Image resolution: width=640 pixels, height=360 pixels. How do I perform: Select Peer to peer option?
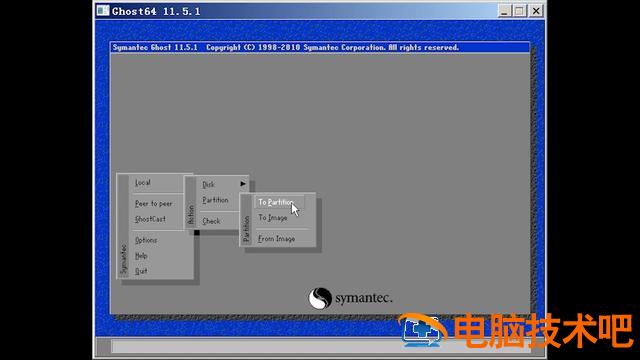(x=153, y=203)
